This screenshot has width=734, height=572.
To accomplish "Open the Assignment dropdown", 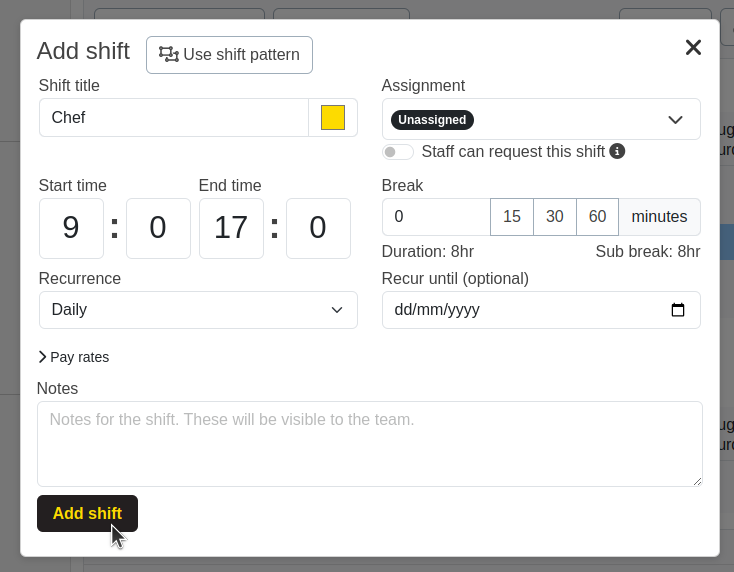I will [x=540, y=119].
